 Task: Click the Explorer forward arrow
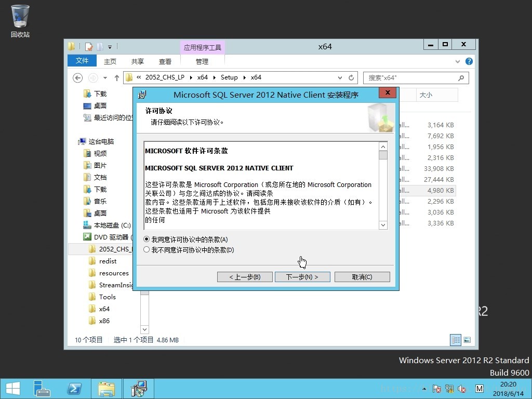(x=92, y=78)
